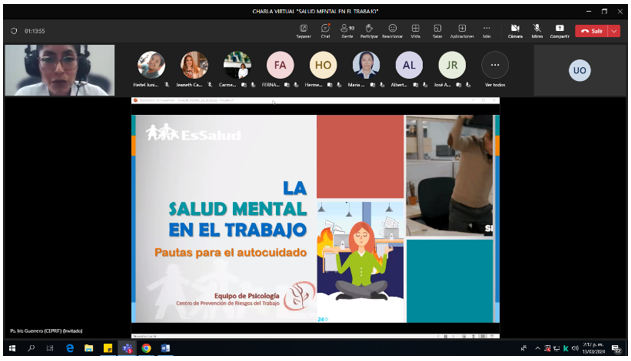This screenshot has height=361, width=631.
Task: Select Maria participant photo avatar
Action: tap(366, 65)
